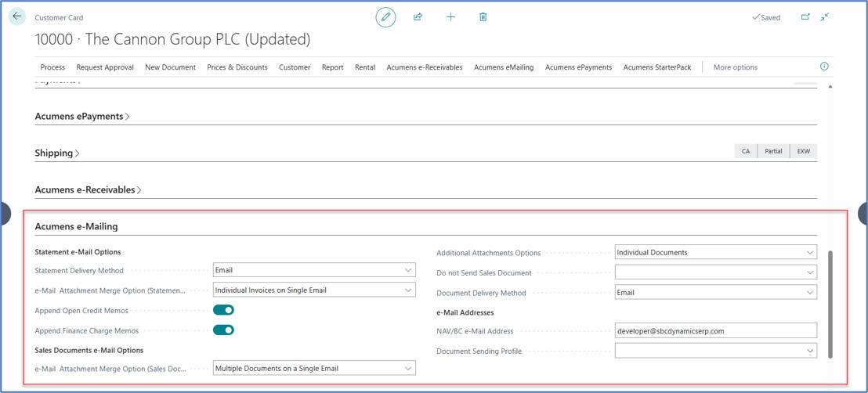Open the Prices & Discounts menu
868x393 pixels.
[x=237, y=67]
